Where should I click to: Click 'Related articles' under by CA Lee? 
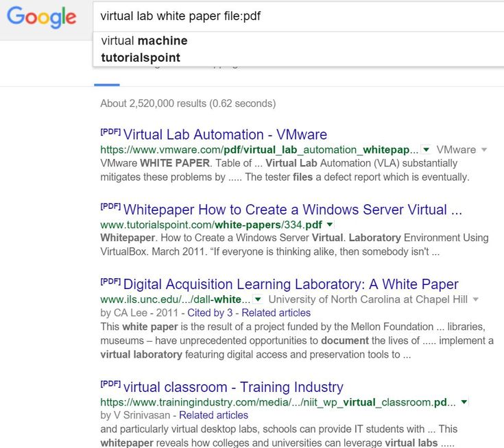click(276, 313)
